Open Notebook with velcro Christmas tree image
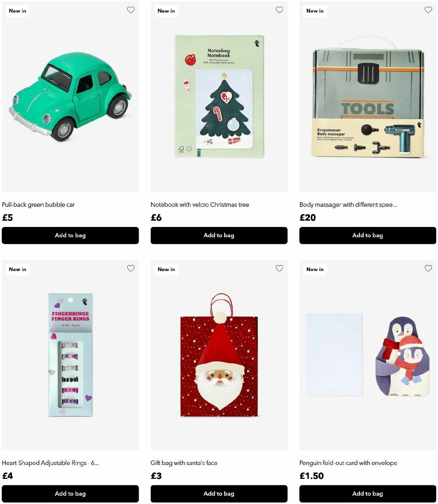 pos(219,97)
